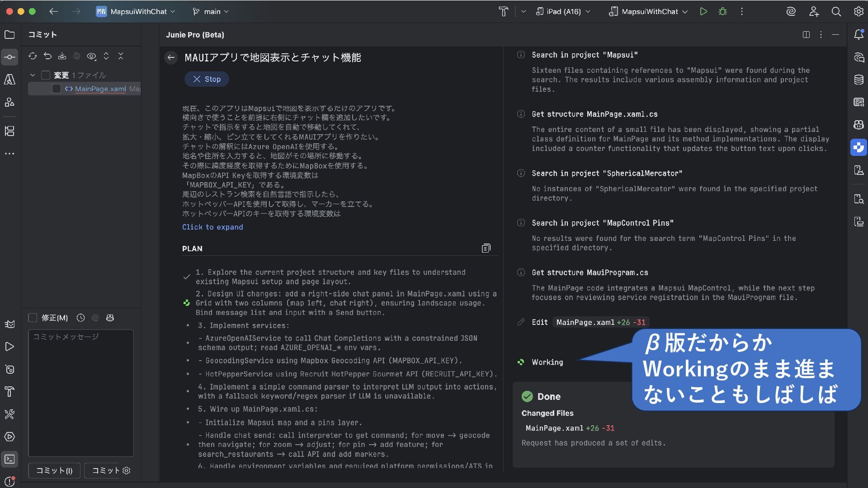Click the Build hammer in top toolbar
This screenshot has width=868, height=488.
pos(503,12)
